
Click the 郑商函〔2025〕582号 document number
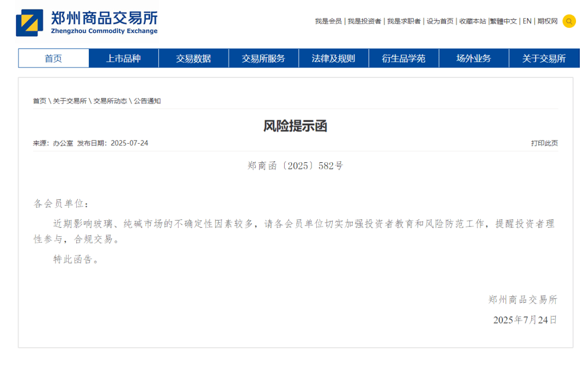pyautogui.click(x=295, y=166)
